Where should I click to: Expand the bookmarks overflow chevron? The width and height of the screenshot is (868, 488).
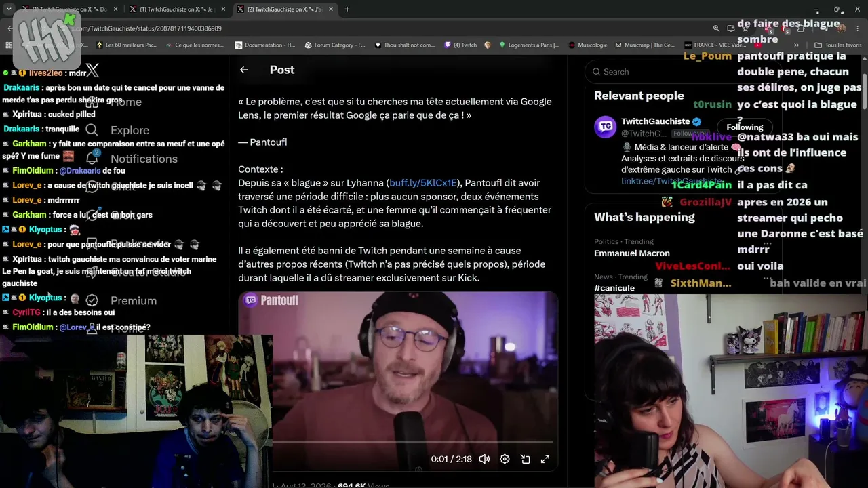pos(796,45)
